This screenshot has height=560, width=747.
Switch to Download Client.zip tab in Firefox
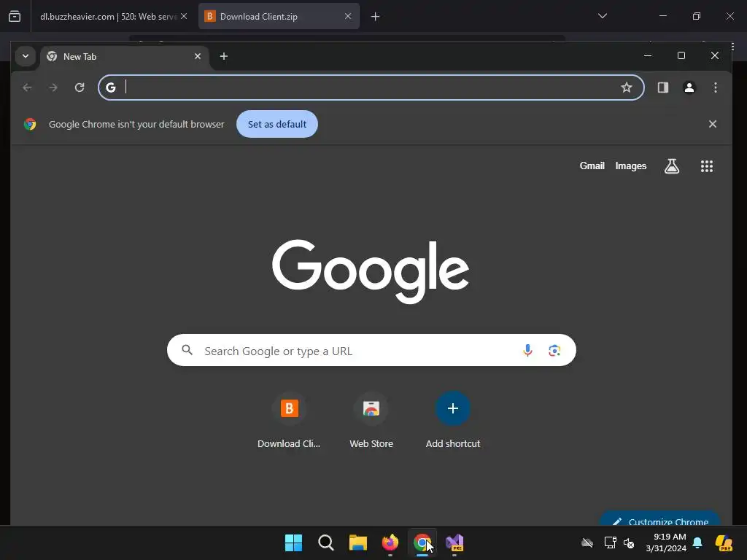click(x=279, y=16)
